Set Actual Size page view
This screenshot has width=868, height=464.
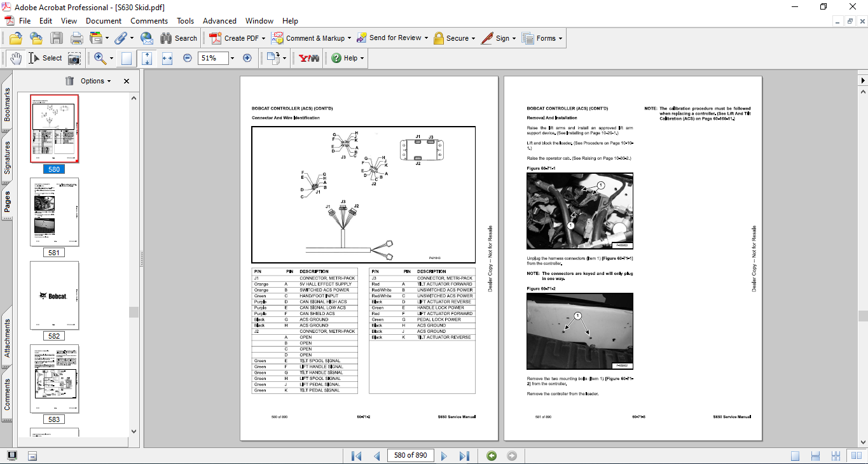click(127, 58)
